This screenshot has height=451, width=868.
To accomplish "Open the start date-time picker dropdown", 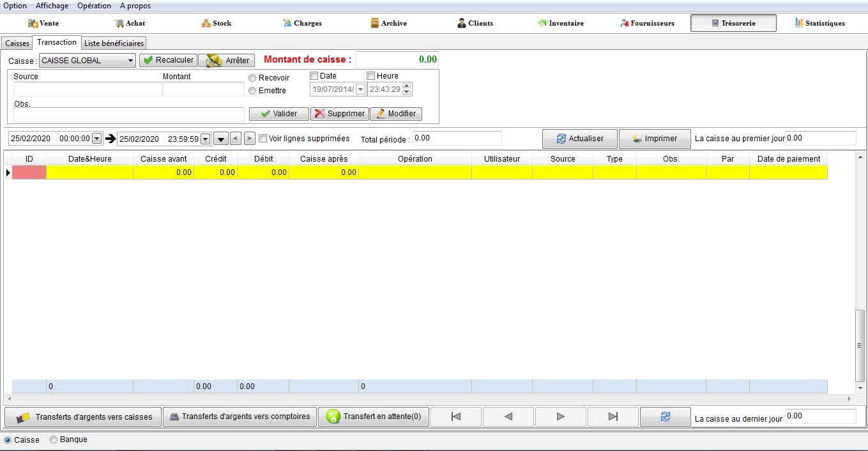I will point(97,139).
